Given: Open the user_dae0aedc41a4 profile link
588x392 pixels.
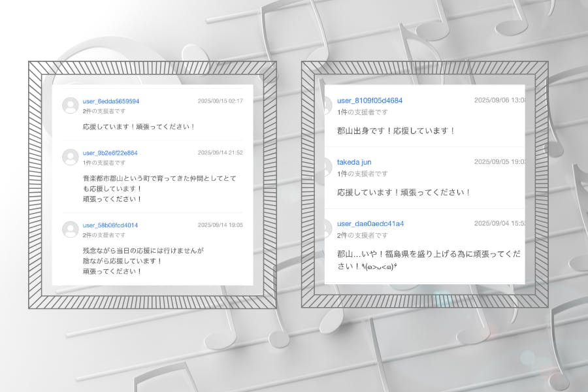Looking at the screenshot, I should [x=370, y=223].
